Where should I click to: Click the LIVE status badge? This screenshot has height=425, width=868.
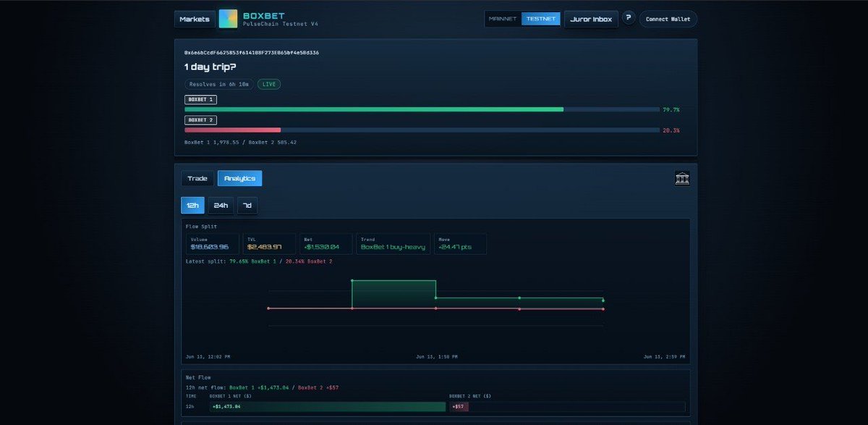pyautogui.click(x=269, y=84)
